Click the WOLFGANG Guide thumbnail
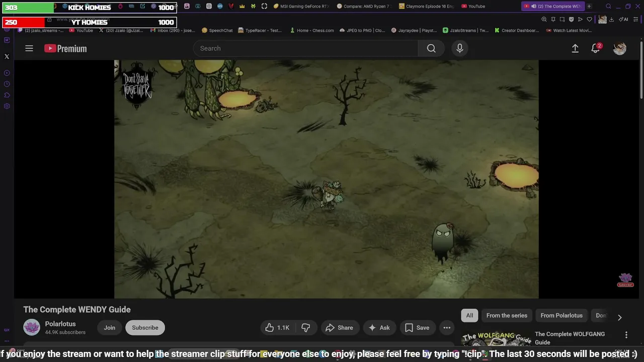Viewport: 644px width, 362px height. [x=496, y=339]
